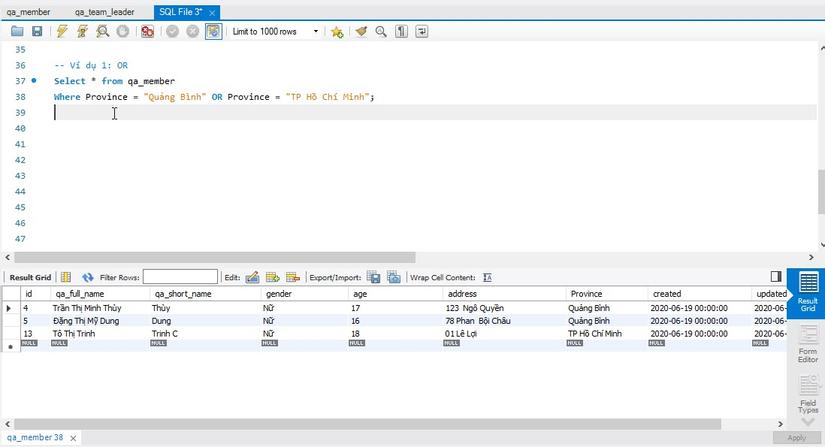The image size is (825, 447).
Task: Click the Export recordset to file icon
Action: coord(373,277)
